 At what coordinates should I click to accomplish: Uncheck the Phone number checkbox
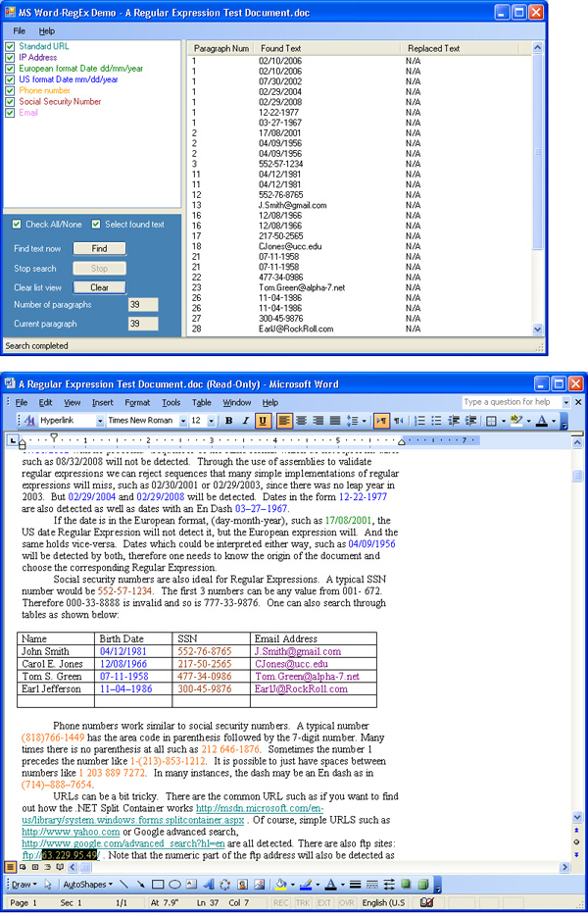10,90
